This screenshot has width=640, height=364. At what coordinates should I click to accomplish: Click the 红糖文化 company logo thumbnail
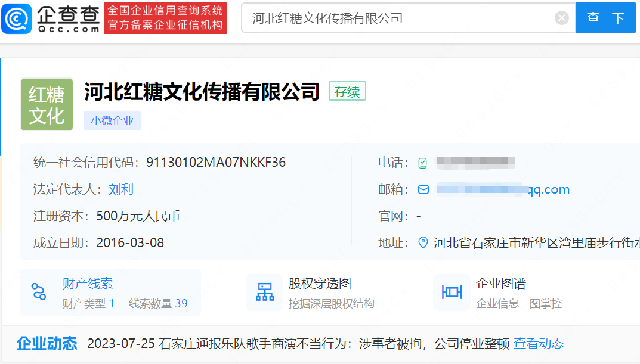click(x=47, y=105)
